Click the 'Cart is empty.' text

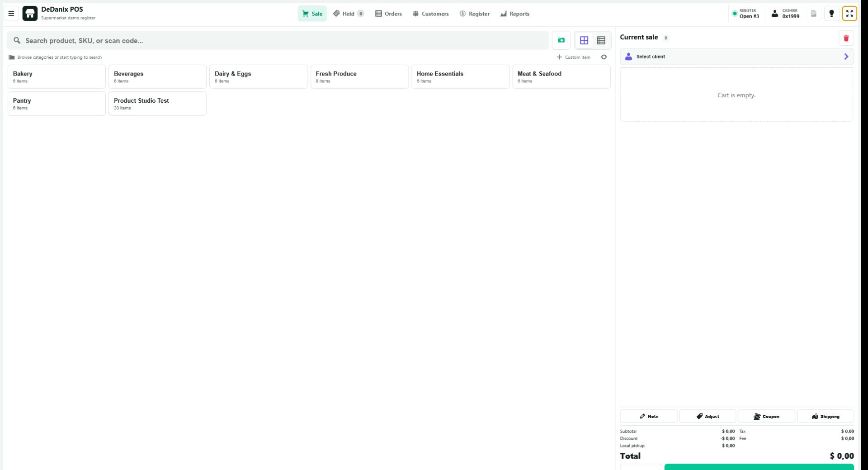736,95
